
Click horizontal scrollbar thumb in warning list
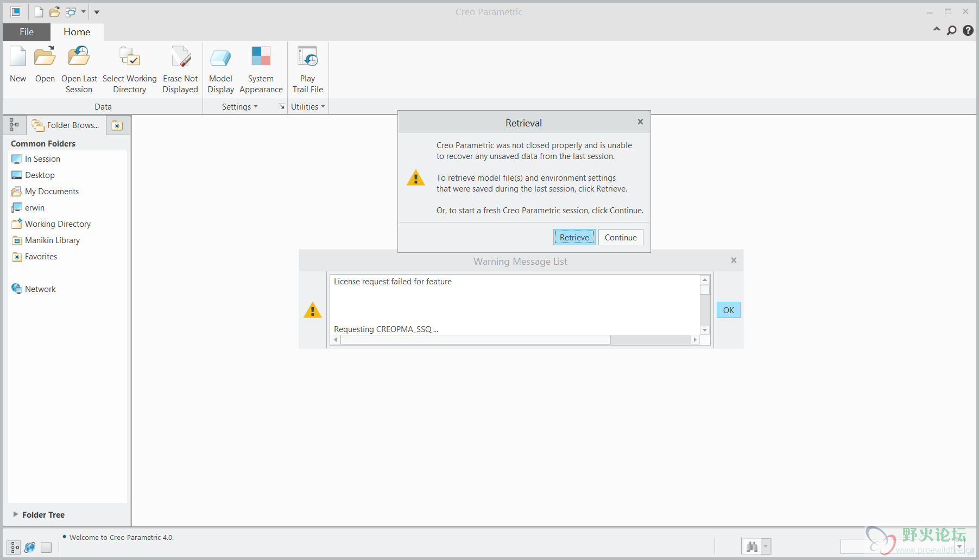(x=475, y=340)
